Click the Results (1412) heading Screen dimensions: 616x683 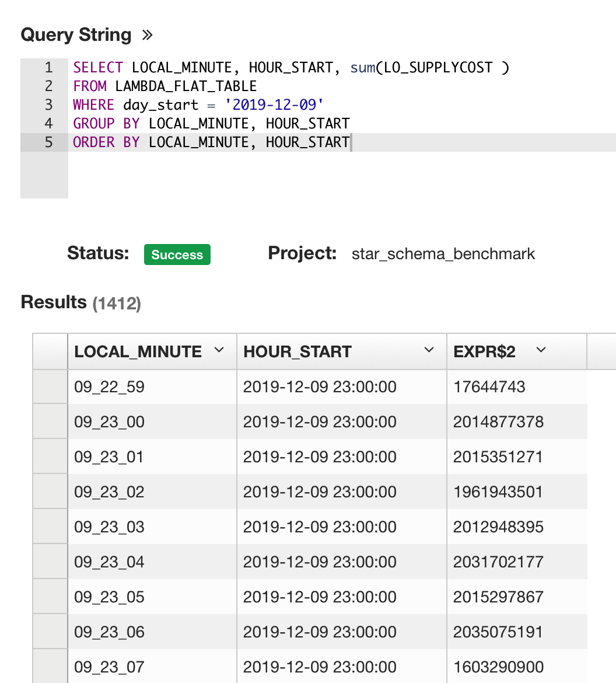coord(80,302)
